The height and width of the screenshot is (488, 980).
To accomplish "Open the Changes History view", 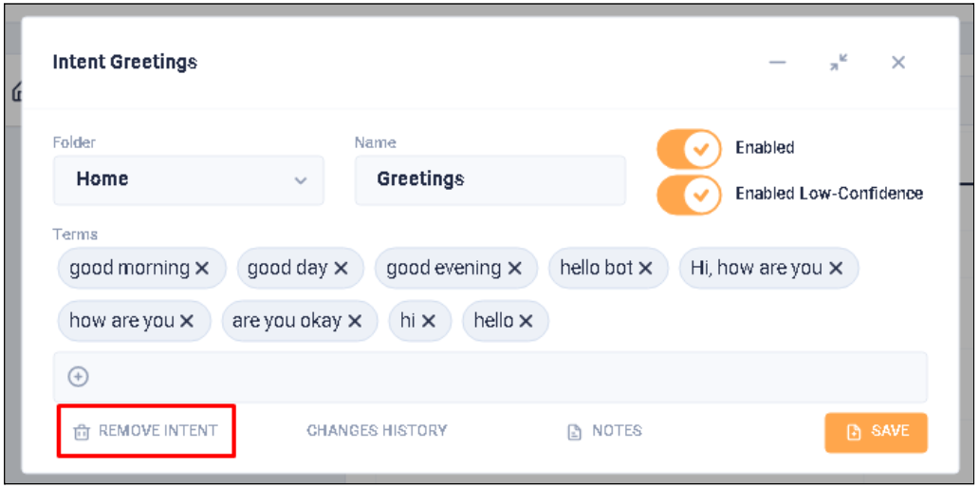I will pyautogui.click(x=377, y=431).
